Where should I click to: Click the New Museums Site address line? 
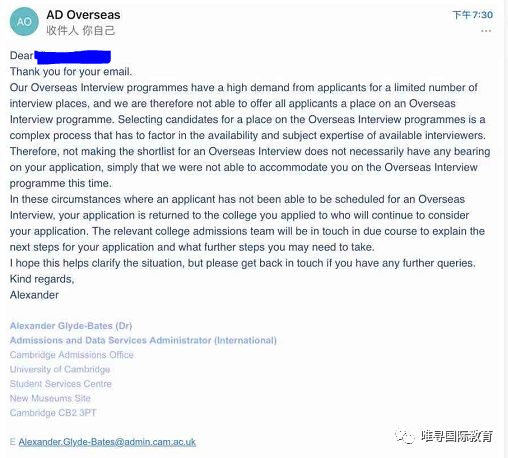coord(50,398)
